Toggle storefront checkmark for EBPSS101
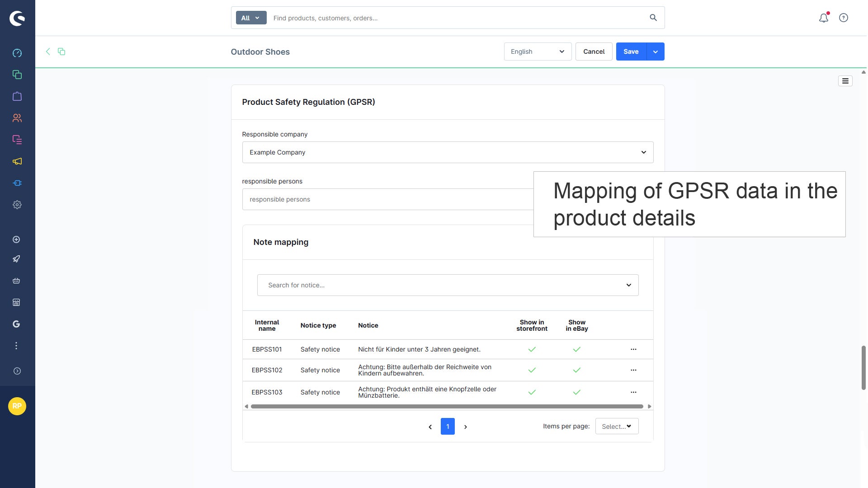 pyautogui.click(x=532, y=349)
